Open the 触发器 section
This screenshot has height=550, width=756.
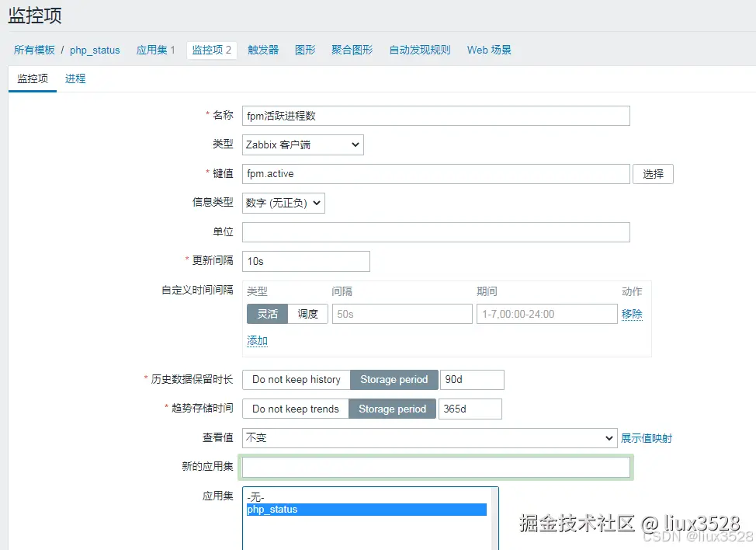(263, 50)
